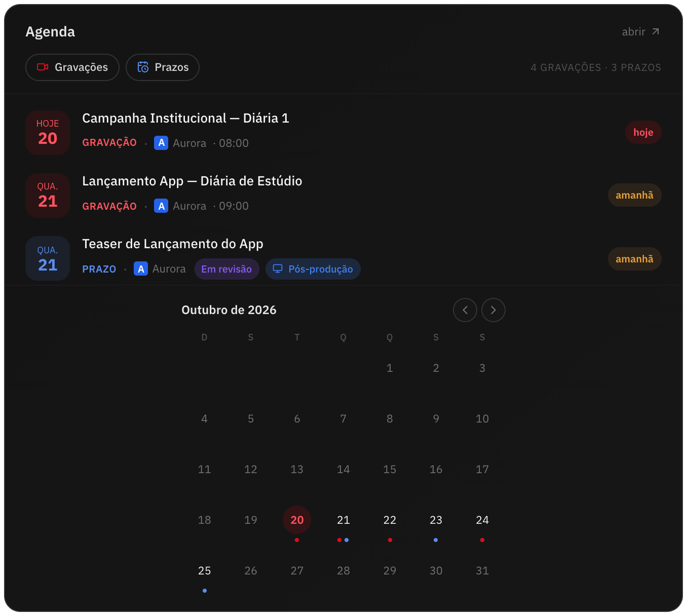
Task: Click the red QUA. 21 date badge
Action: tap(48, 196)
